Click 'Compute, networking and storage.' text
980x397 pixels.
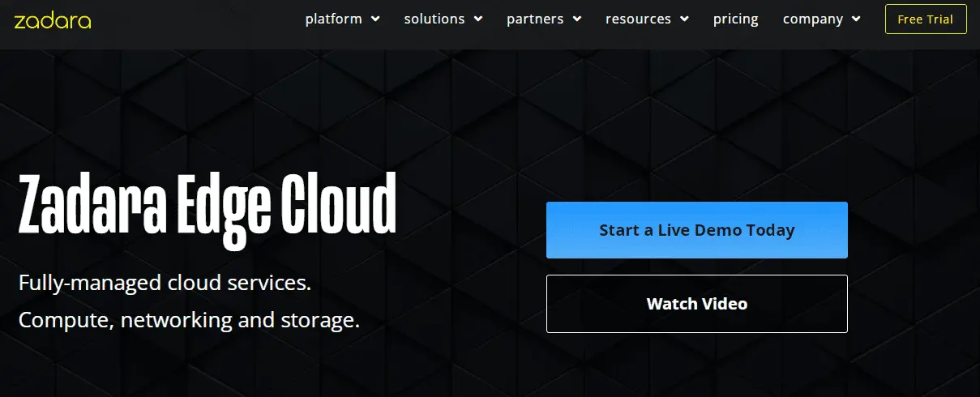click(189, 320)
